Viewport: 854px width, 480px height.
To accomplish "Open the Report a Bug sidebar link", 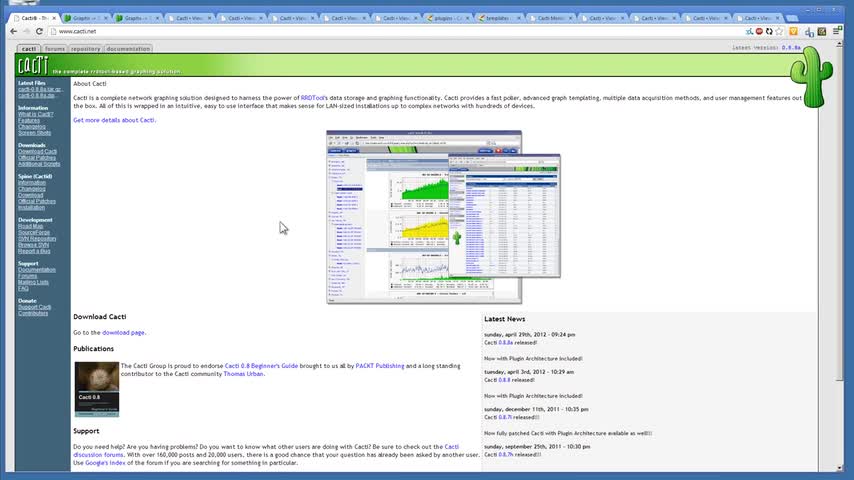I will (x=34, y=251).
